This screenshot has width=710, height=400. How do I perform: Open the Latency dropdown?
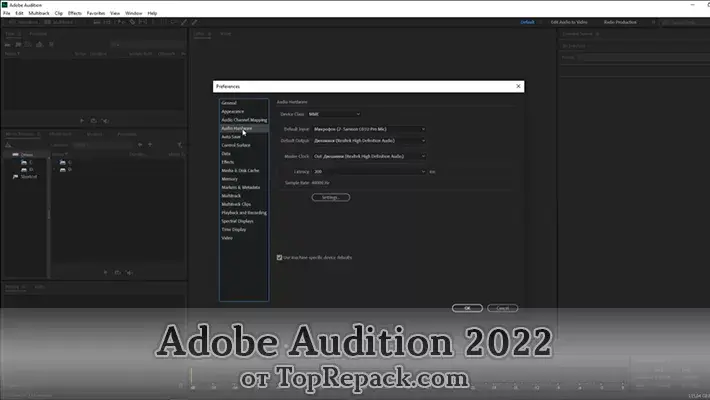(x=369, y=172)
